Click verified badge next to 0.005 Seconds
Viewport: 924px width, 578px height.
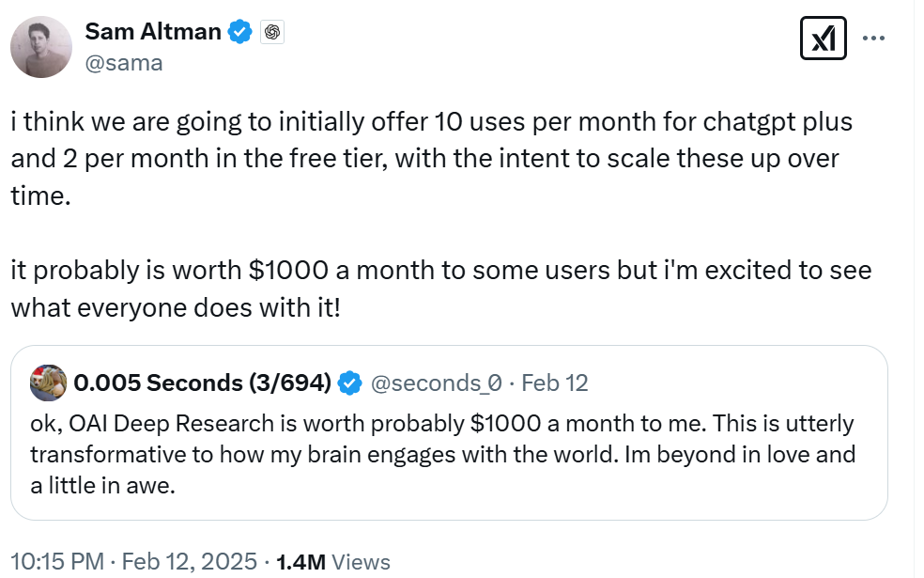349,383
